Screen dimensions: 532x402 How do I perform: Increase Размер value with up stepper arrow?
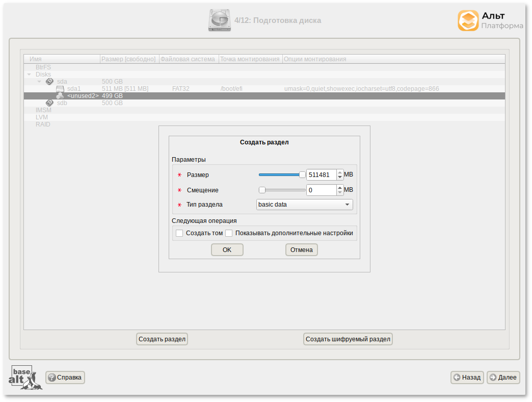coord(340,172)
